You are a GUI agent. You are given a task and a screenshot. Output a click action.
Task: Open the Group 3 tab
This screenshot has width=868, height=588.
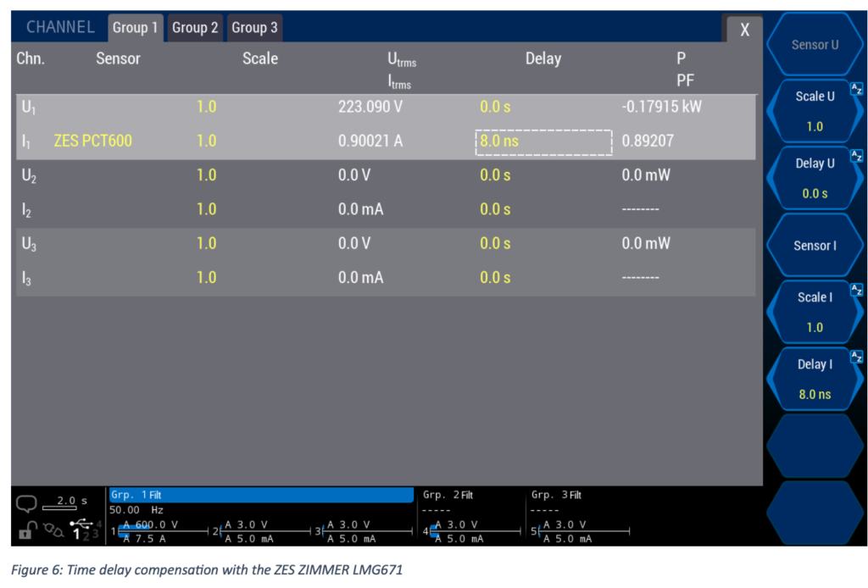click(254, 28)
